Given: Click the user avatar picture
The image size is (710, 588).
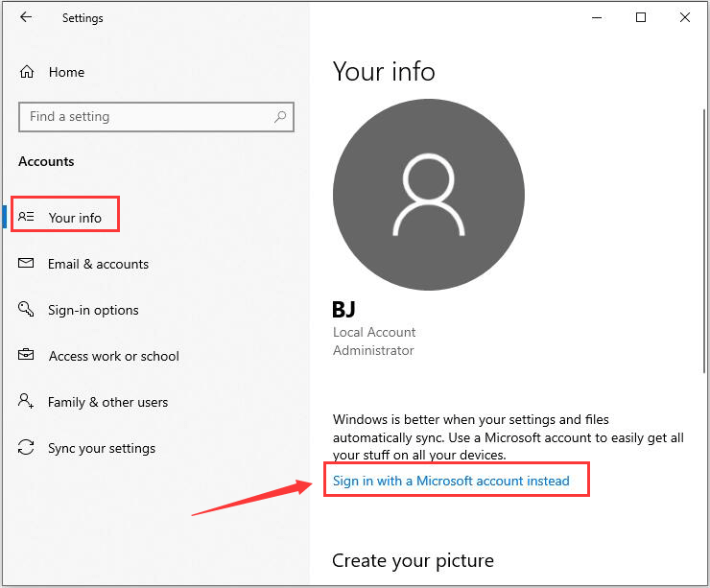Looking at the screenshot, I should (429, 195).
